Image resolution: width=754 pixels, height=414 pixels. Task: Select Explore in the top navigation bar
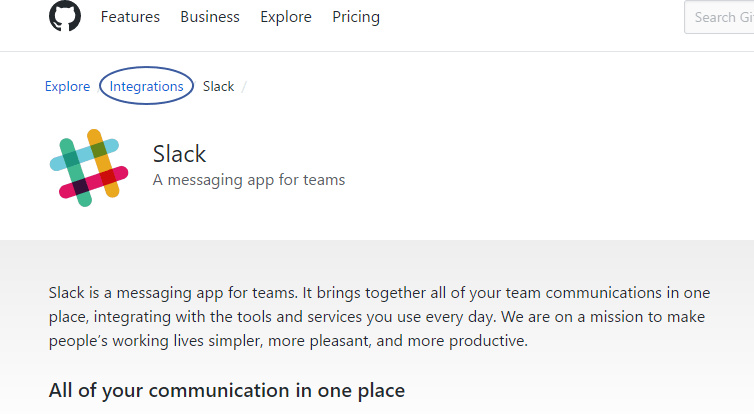(x=286, y=17)
